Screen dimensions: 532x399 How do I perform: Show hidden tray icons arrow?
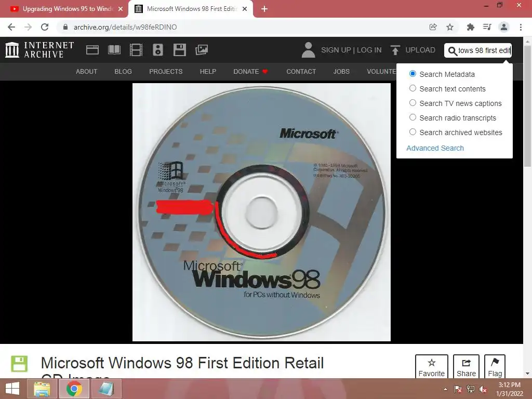445,389
